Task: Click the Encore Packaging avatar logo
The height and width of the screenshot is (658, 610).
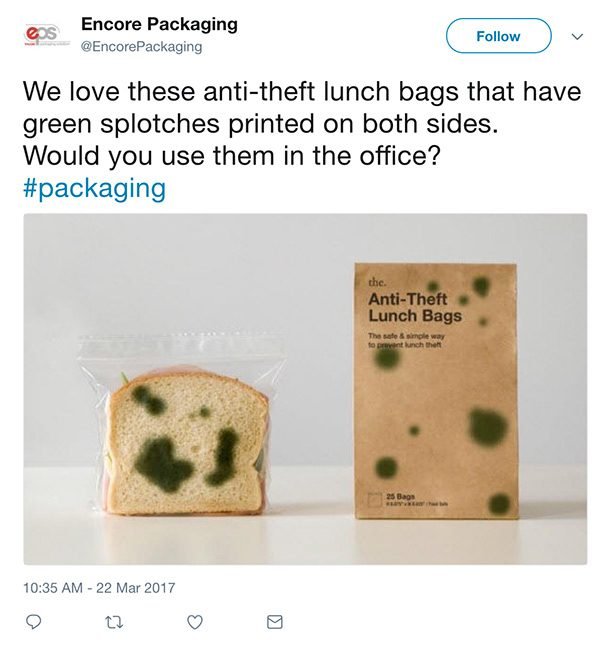Action: point(44,34)
